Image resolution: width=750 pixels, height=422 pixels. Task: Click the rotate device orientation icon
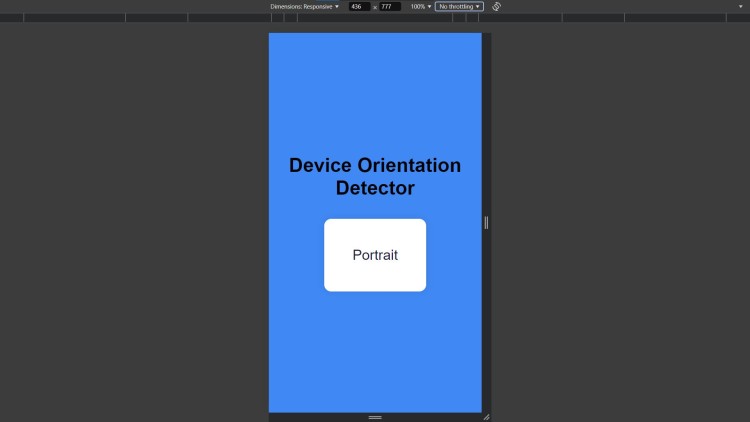coord(497,6)
